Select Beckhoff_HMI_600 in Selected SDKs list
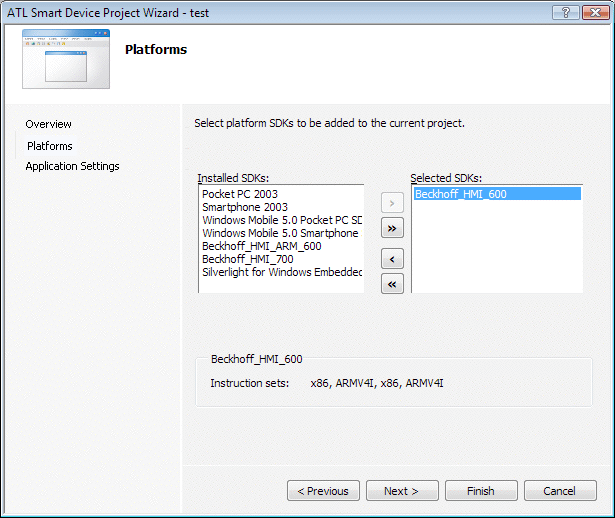The width and height of the screenshot is (615, 518). pyautogui.click(x=460, y=194)
